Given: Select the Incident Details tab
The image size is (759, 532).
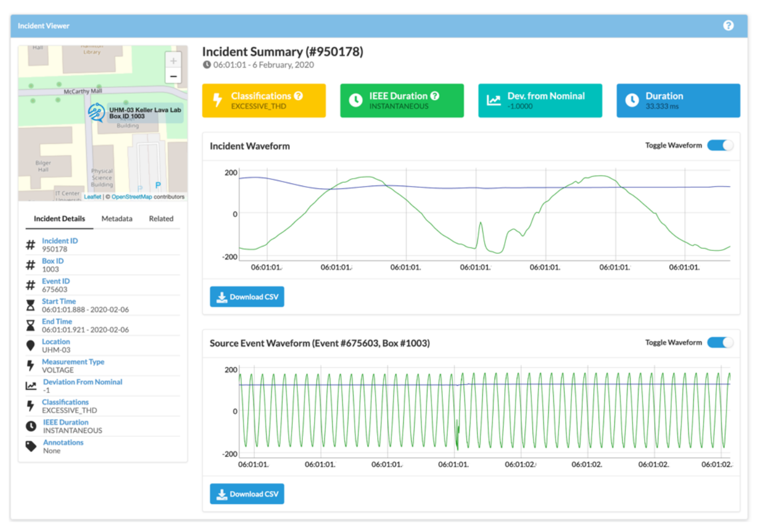Looking at the screenshot, I should (60, 219).
